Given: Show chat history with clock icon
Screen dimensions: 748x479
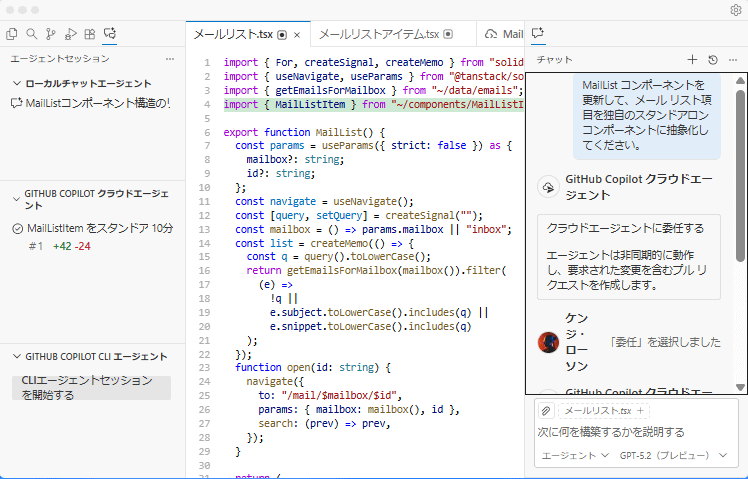Looking at the screenshot, I should click(712, 60).
